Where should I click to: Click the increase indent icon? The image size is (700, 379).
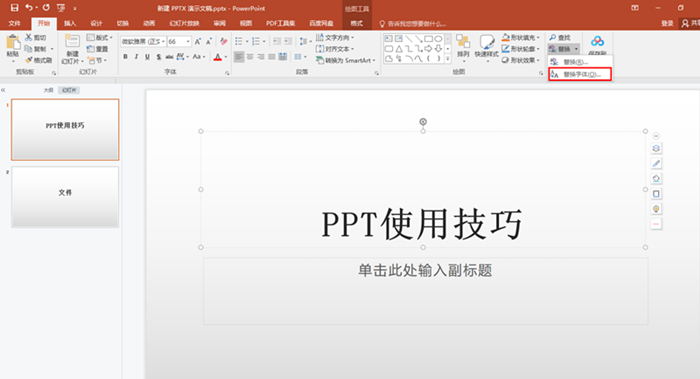point(288,42)
